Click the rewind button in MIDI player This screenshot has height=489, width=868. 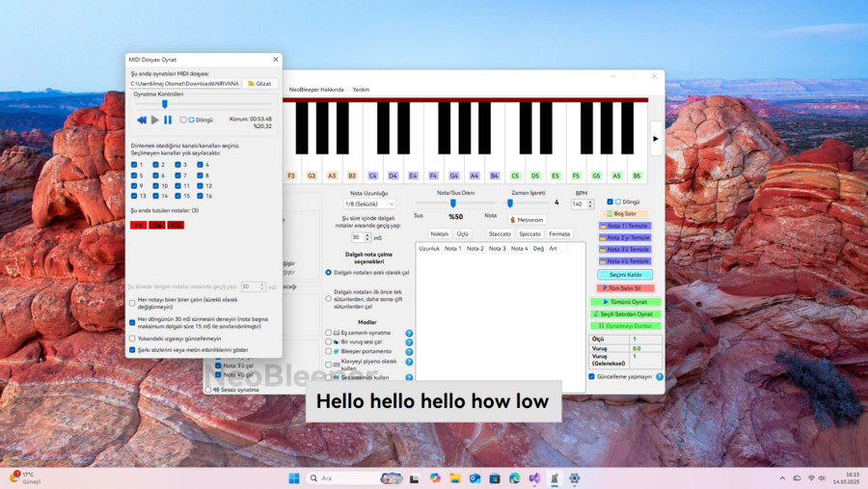coord(142,120)
